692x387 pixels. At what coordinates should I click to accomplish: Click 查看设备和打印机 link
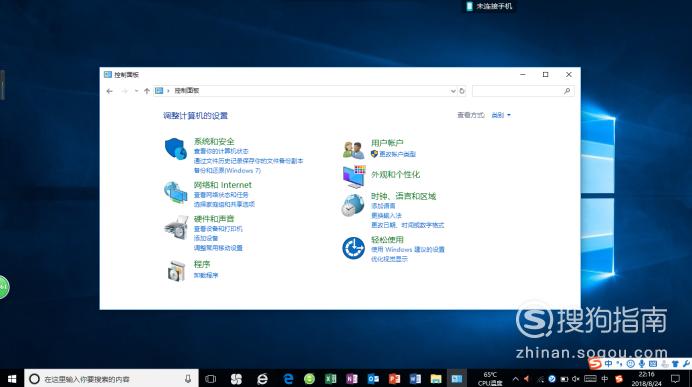(x=218, y=229)
